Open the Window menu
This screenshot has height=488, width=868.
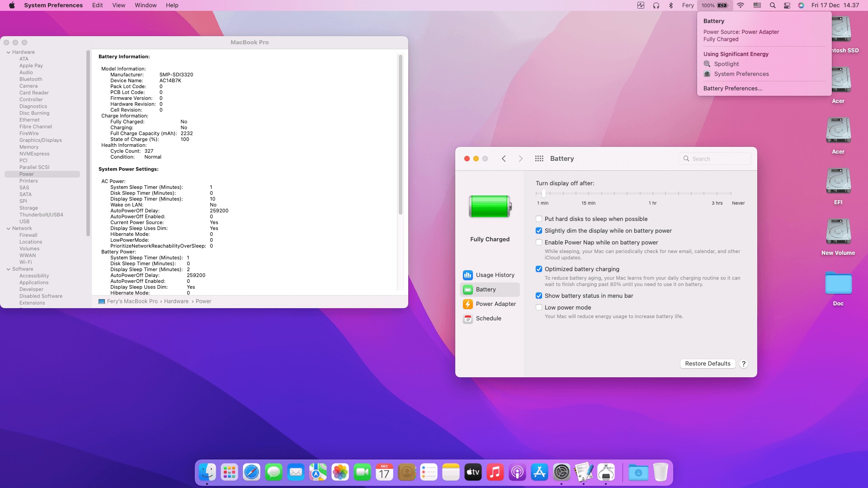click(x=146, y=5)
